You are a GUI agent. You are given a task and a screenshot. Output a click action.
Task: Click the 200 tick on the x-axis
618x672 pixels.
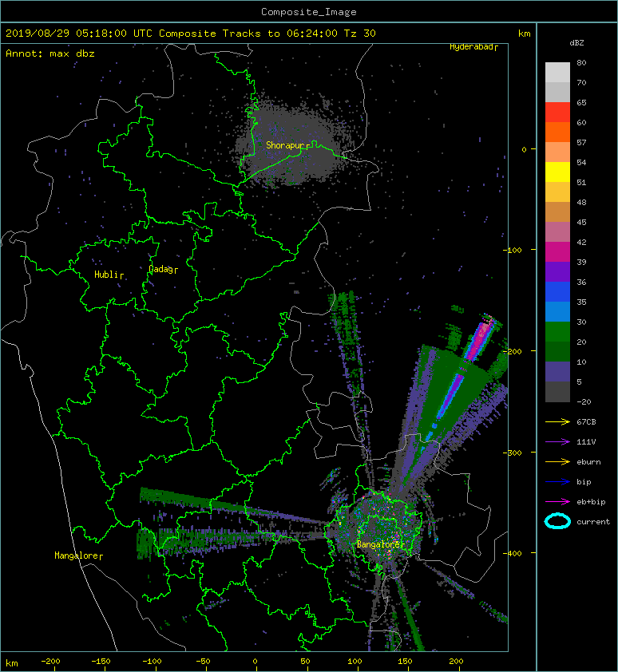tap(456, 662)
